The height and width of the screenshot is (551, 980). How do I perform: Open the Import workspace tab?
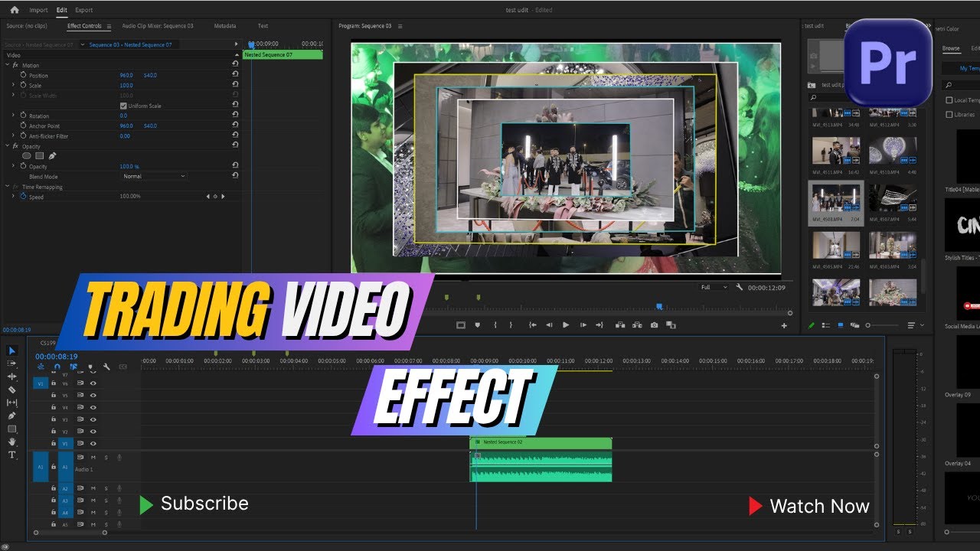38,10
